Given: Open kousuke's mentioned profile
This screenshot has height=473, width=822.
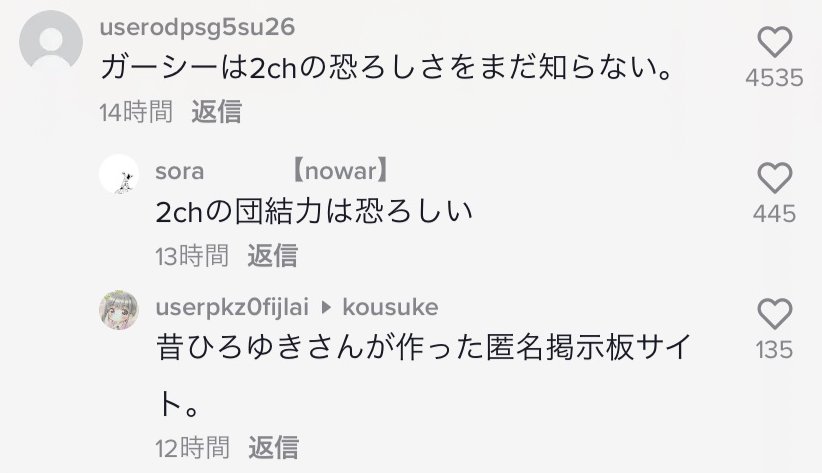Looking at the screenshot, I should 390,307.
